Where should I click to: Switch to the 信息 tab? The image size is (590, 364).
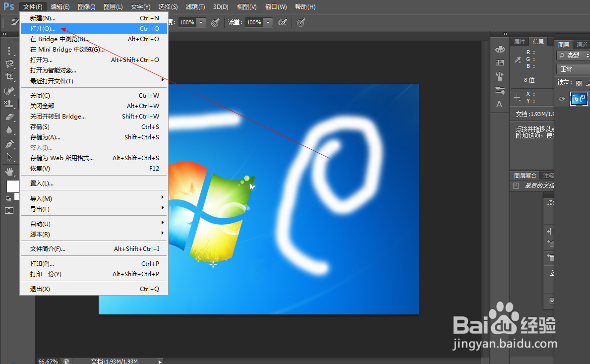(538, 41)
